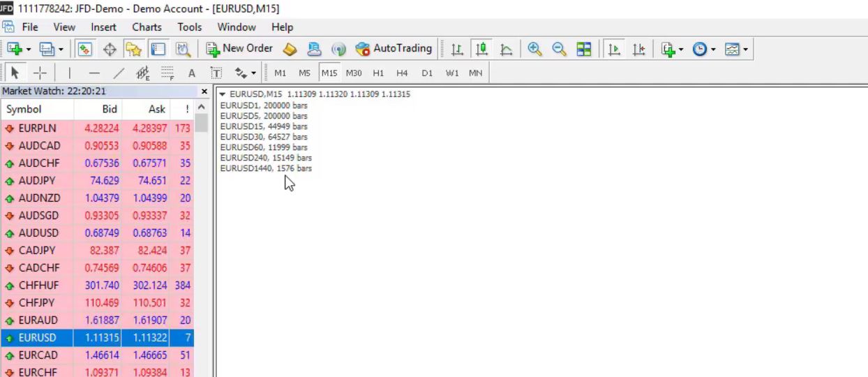
Task: Open the Window menu
Action: coord(237,27)
